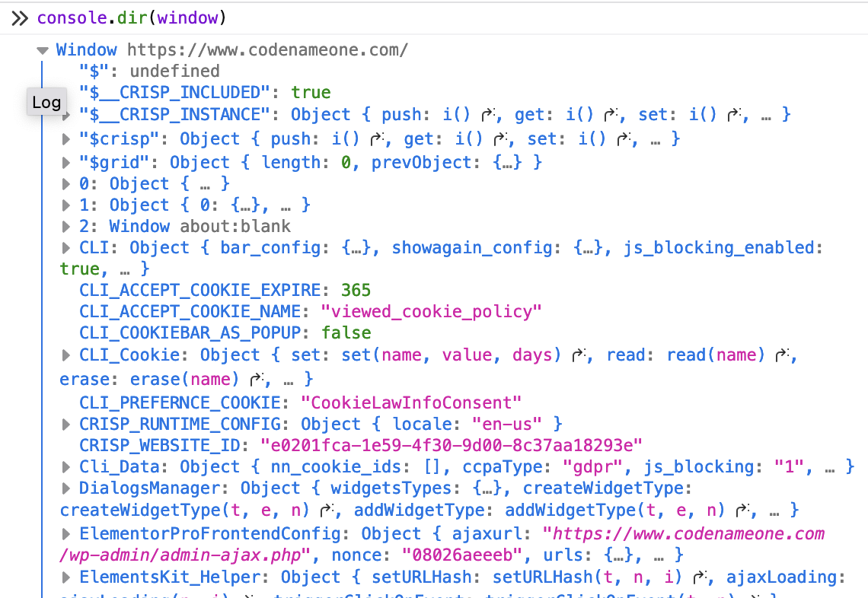
Task: Collapse the Window https://www.codenameone.com/ object
Action: [43, 50]
